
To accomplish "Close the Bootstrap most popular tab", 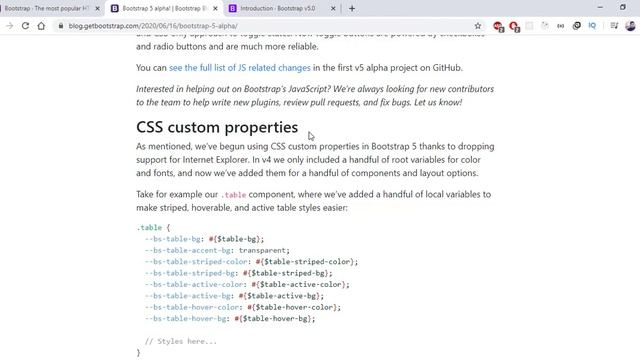I will pos(97,8).
